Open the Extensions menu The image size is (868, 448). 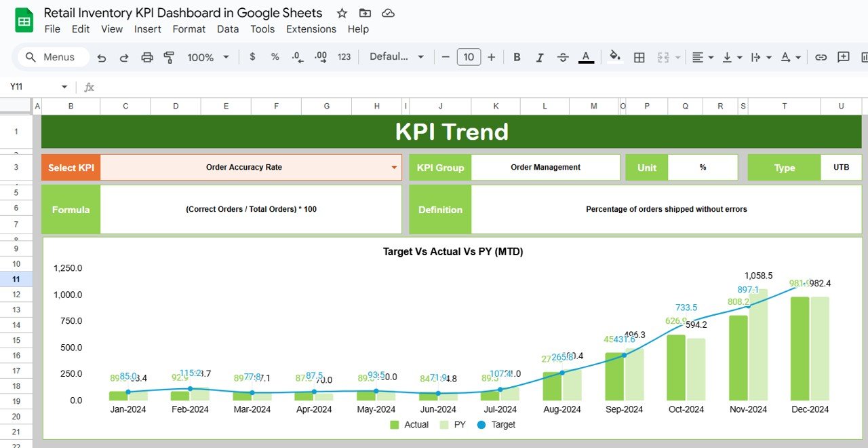pyautogui.click(x=311, y=29)
